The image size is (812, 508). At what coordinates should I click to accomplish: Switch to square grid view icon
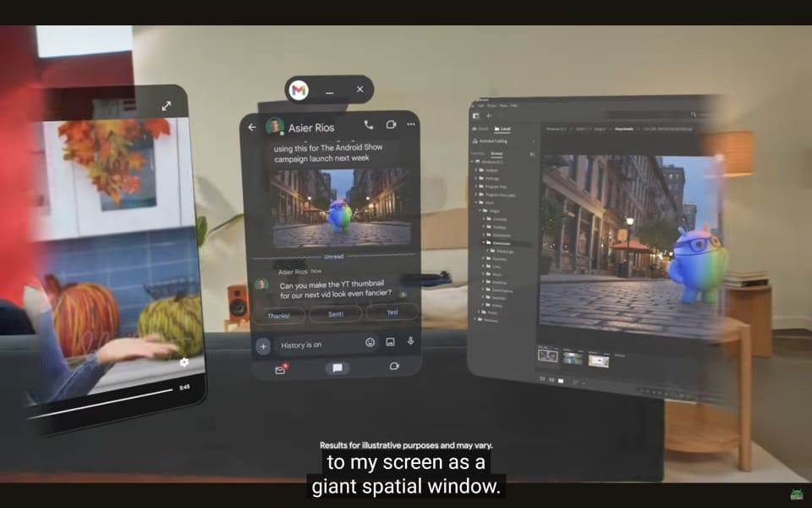coord(551,380)
